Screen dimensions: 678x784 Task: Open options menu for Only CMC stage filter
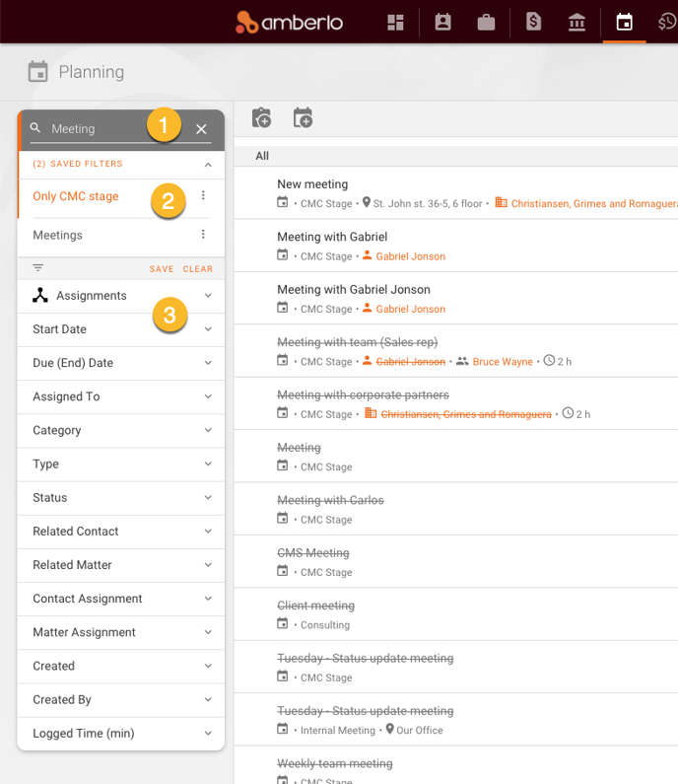click(203, 195)
